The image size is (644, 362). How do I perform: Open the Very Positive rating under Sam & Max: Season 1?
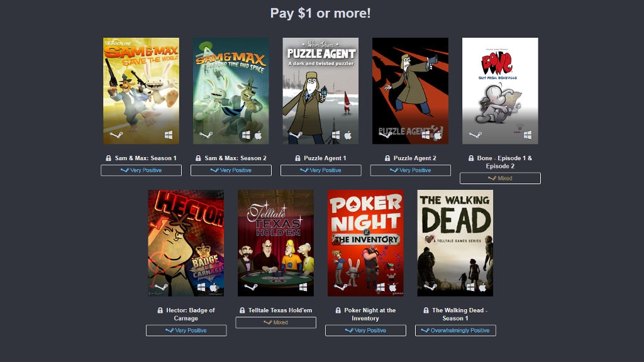pyautogui.click(x=142, y=170)
